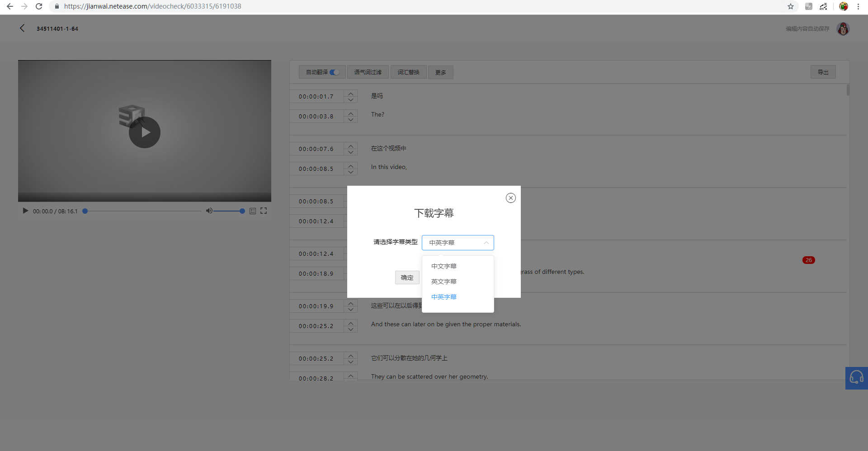The height and width of the screenshot is (451, 868).
Task: Edit 'And these can later on' subtitle
Action: click(446, 324)
